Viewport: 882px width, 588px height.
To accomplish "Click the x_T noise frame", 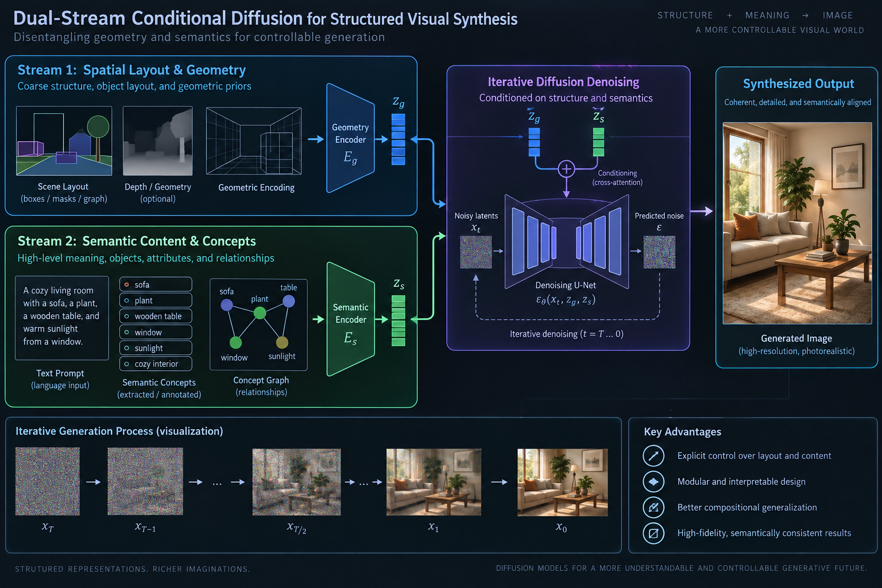I will point(48,481).
